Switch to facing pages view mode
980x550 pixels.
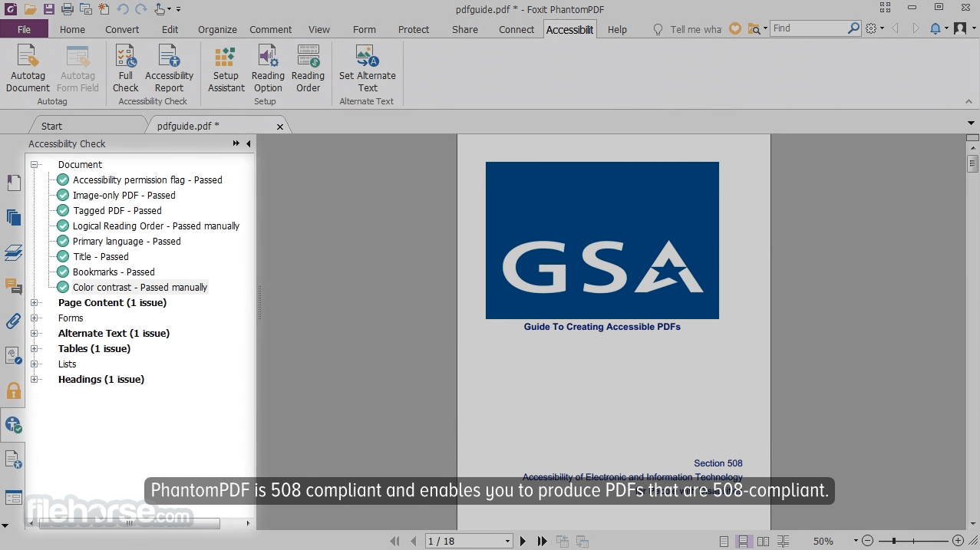[763, 541]
